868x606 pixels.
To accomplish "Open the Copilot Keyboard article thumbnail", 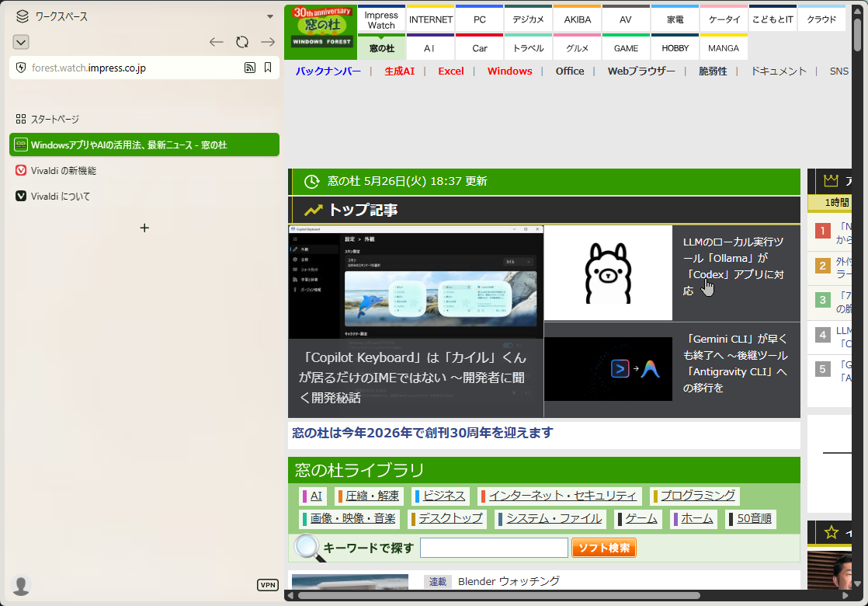I will point(415,281).
